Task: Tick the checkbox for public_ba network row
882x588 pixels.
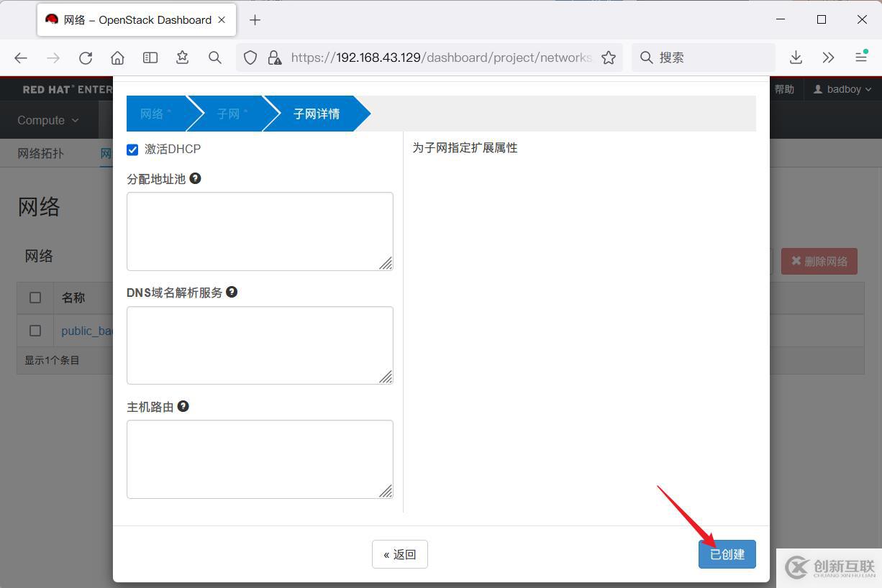Action: [35, 331]
